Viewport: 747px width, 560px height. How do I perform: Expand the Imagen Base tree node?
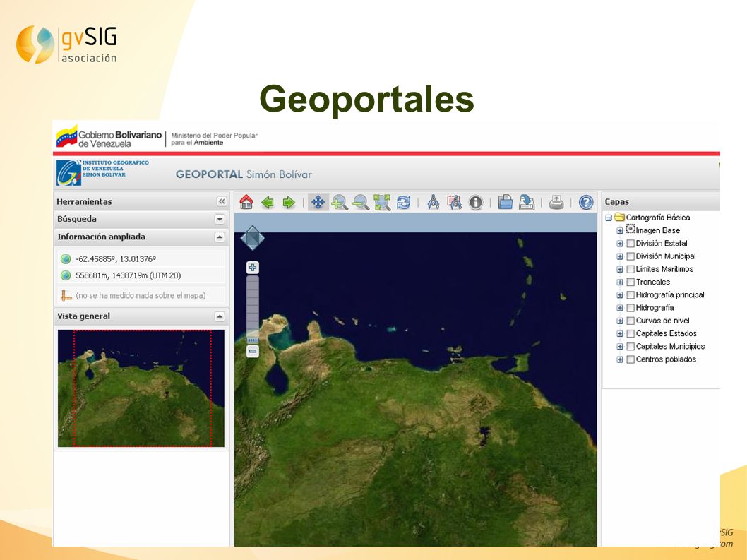pos(620,231)
